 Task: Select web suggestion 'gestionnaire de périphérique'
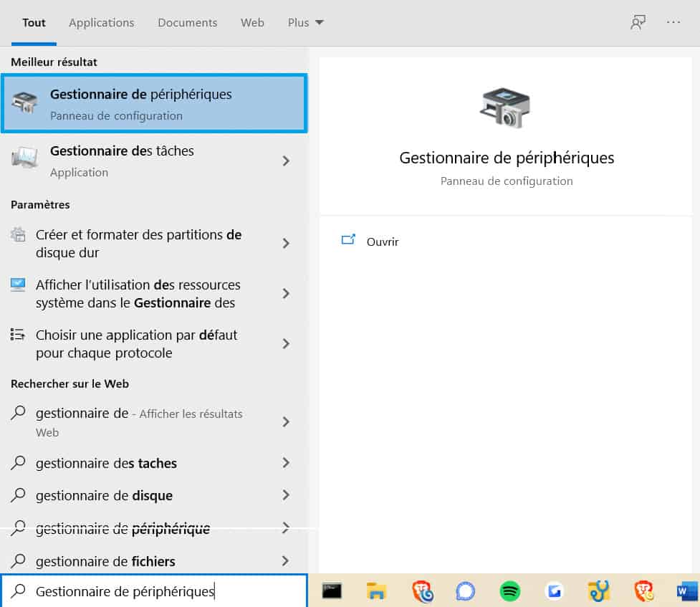pyautogui.click(x=155, y=528)
